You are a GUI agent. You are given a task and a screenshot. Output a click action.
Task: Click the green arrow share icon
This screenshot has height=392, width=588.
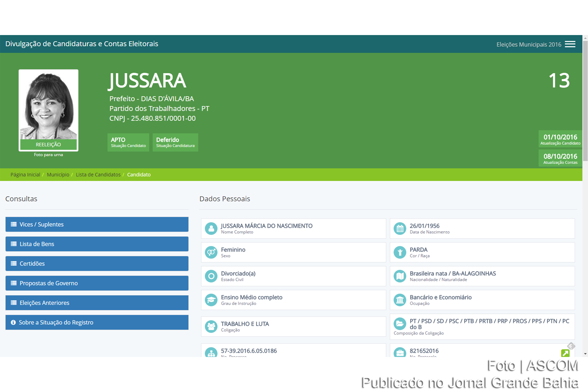(565, 353)
